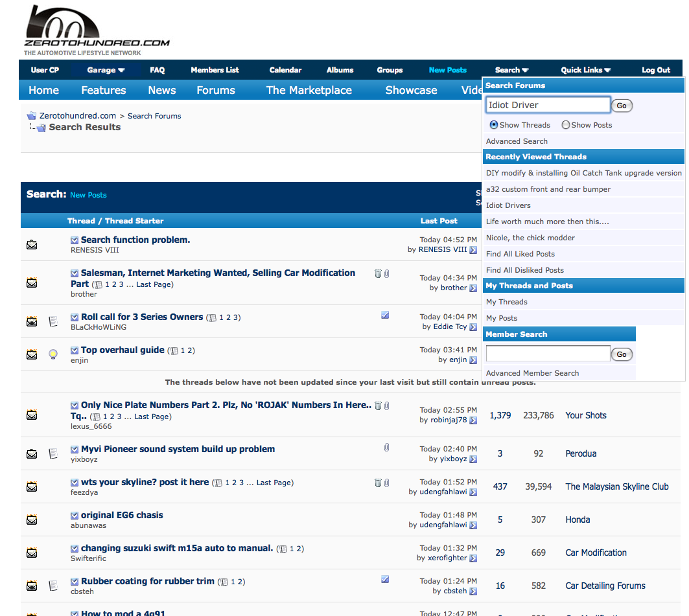The width and height of the screenshot is (689, 616).
Task: Click first-unread icon before Roll call thread title
Action: pos(75,317)
